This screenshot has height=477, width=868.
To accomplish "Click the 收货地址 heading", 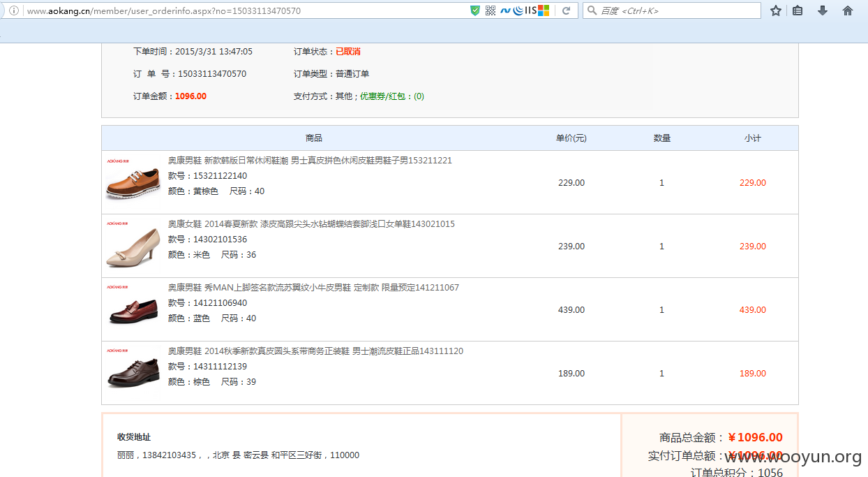I will pyautogui.click(x=134, y=437).
